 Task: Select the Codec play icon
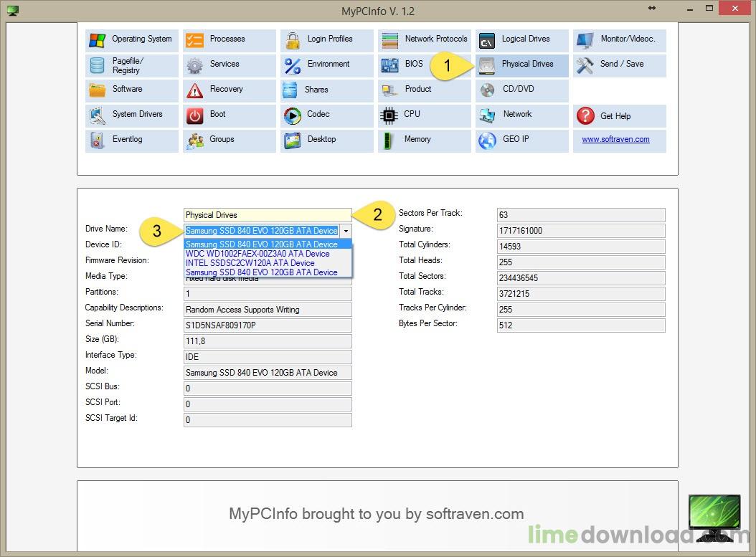click(292, 115)
